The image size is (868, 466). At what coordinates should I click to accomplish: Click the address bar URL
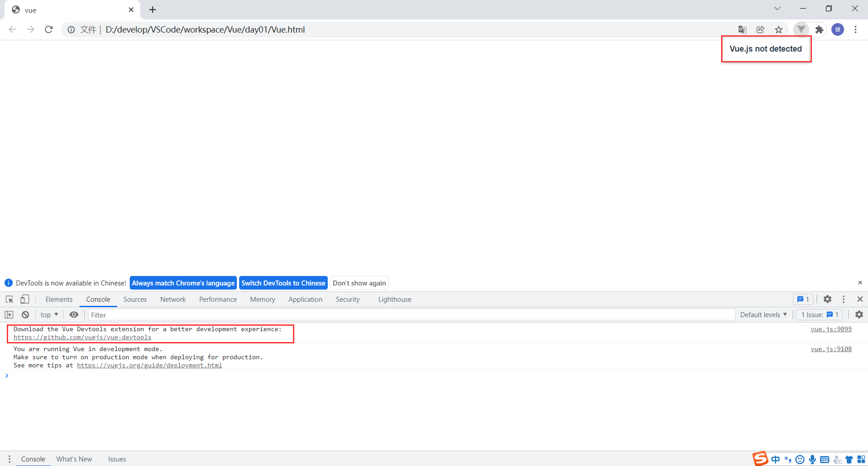[205, 29]
